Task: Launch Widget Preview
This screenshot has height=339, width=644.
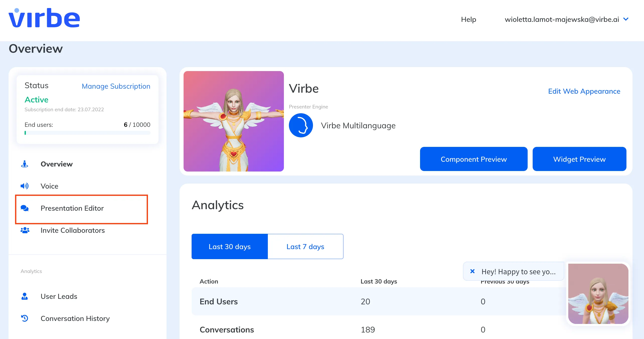Action: click(579, 159)
